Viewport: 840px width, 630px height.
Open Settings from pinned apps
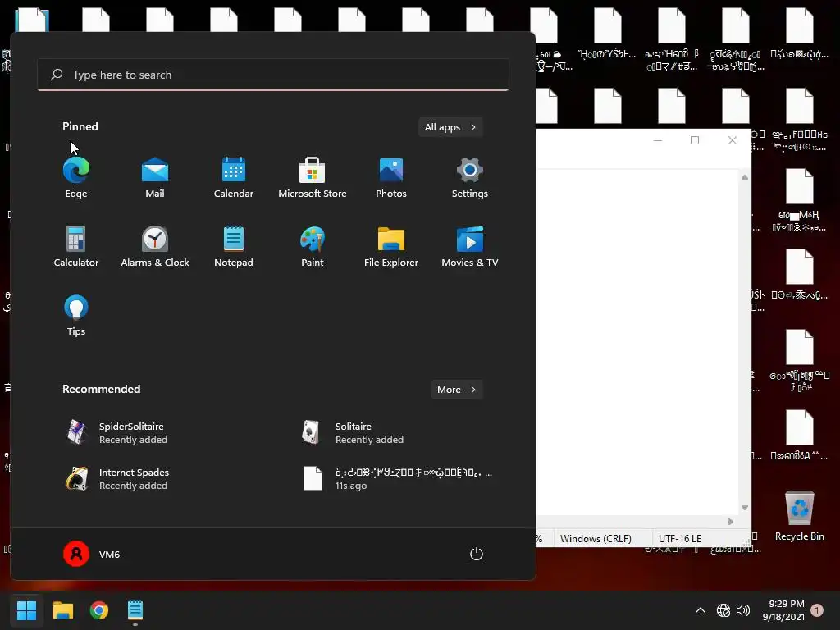[x=470, y=178]
